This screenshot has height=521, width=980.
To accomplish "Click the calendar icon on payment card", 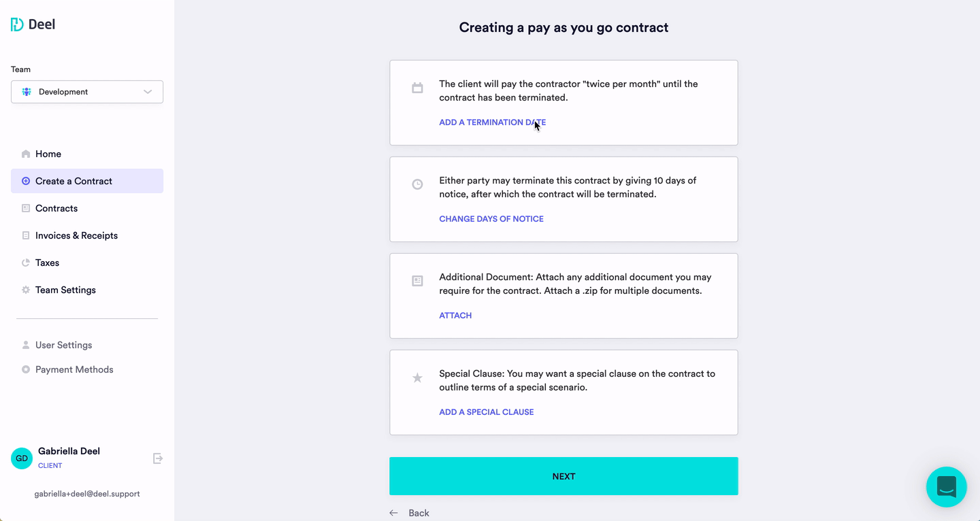I will [418, 88].
